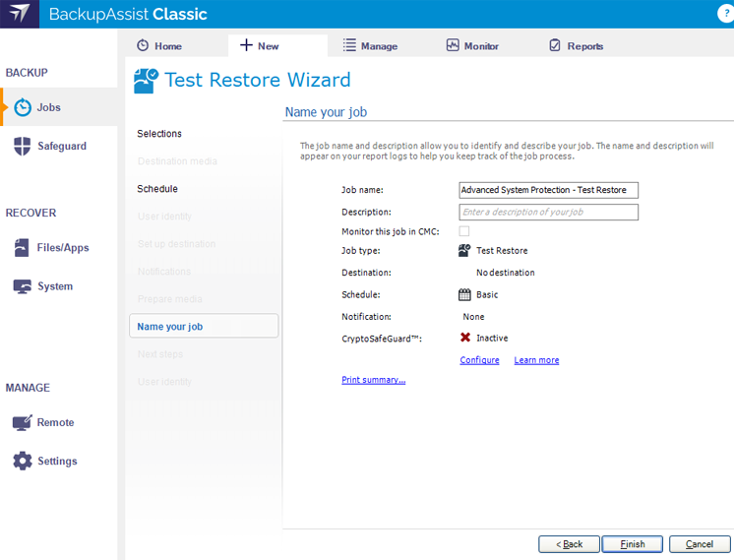Switch to the New tab

[277, 45]
